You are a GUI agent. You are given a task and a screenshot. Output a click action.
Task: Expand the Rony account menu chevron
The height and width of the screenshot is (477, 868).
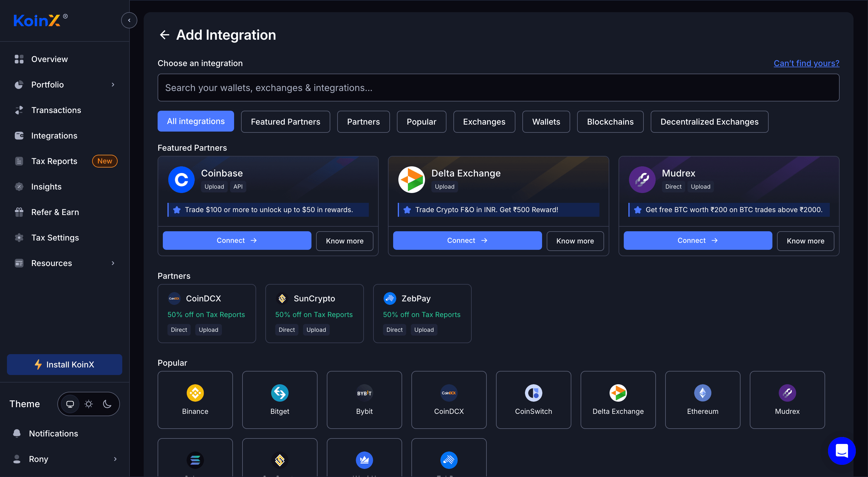(x=115, y=459)
